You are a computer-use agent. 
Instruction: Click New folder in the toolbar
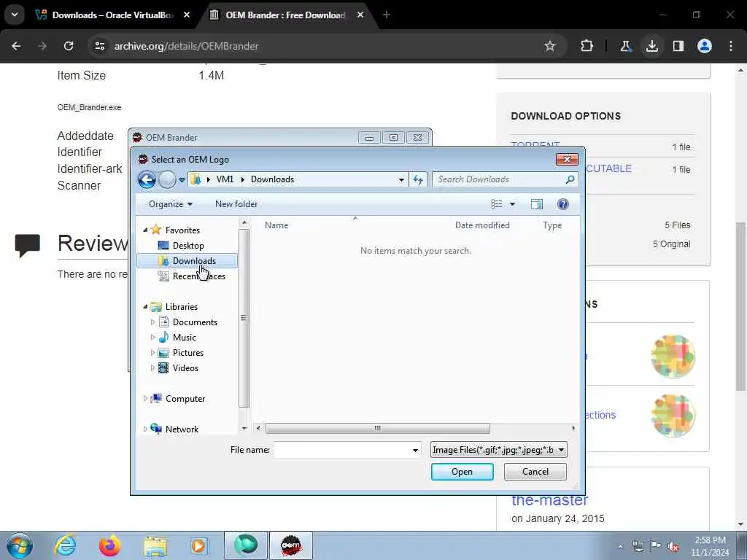click(x=236, y=204)
